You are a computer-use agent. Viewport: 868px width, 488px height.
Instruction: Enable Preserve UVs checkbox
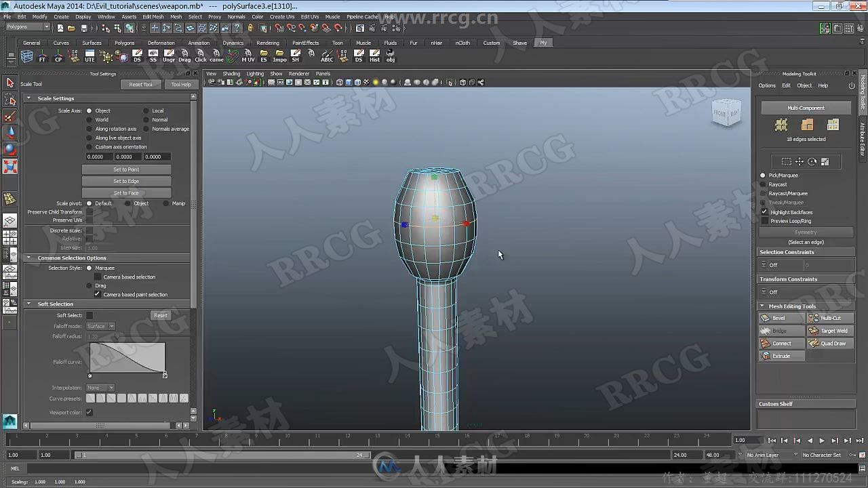(x=89, y=220)
